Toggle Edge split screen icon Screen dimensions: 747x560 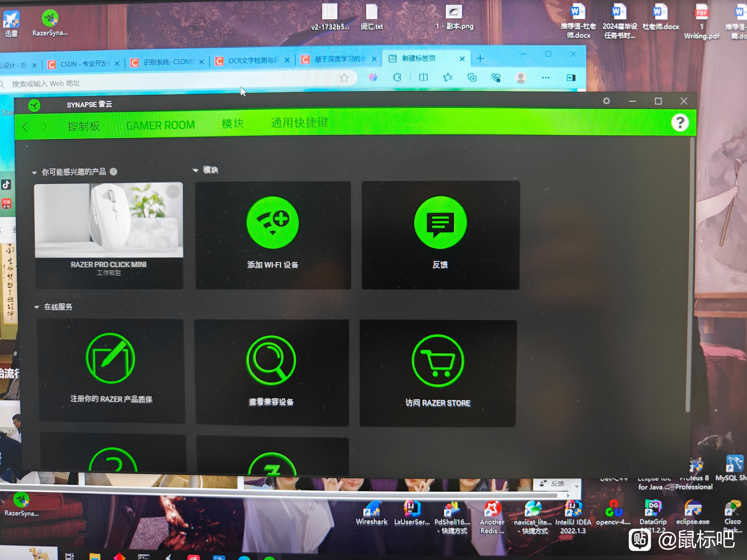423,78
